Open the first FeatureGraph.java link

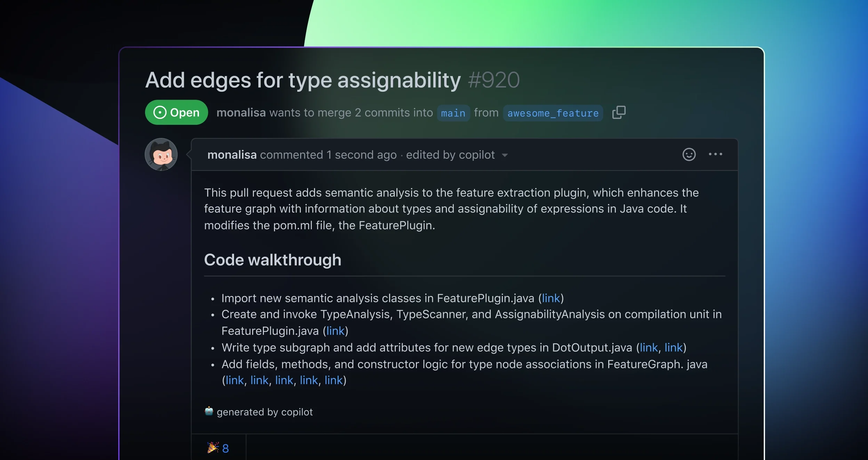235,380
